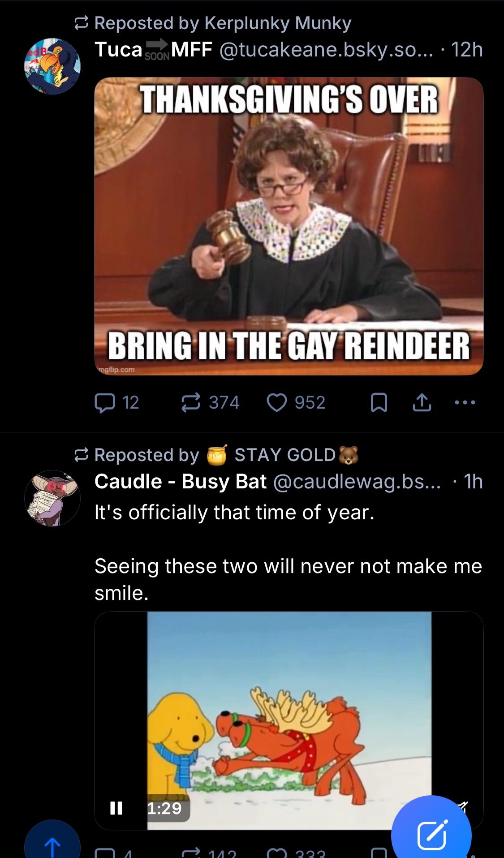Open the @tucakeane.bsky.so handle
The width and height of the screenshot is (504, 858).
pos(327,50)
